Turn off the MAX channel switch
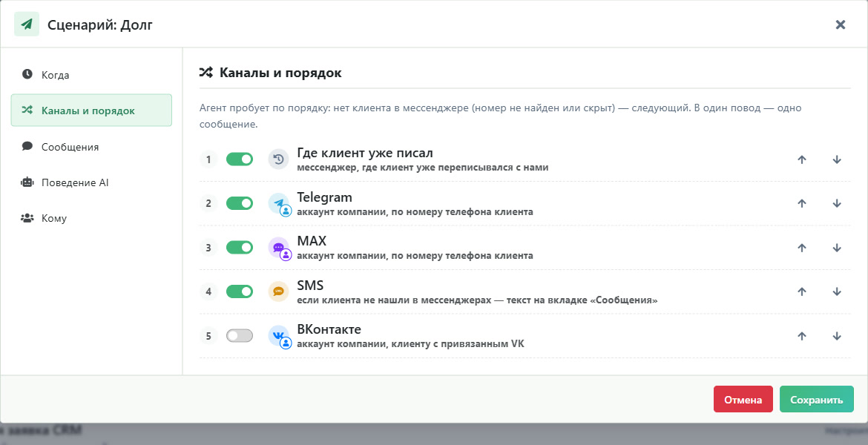 point(240,248)
